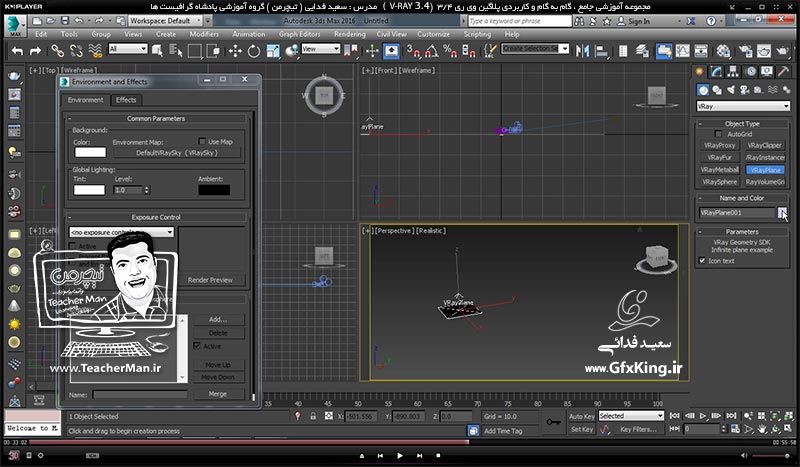Open the Graph Editors menu
800x467 pixels.
point(299,34)
